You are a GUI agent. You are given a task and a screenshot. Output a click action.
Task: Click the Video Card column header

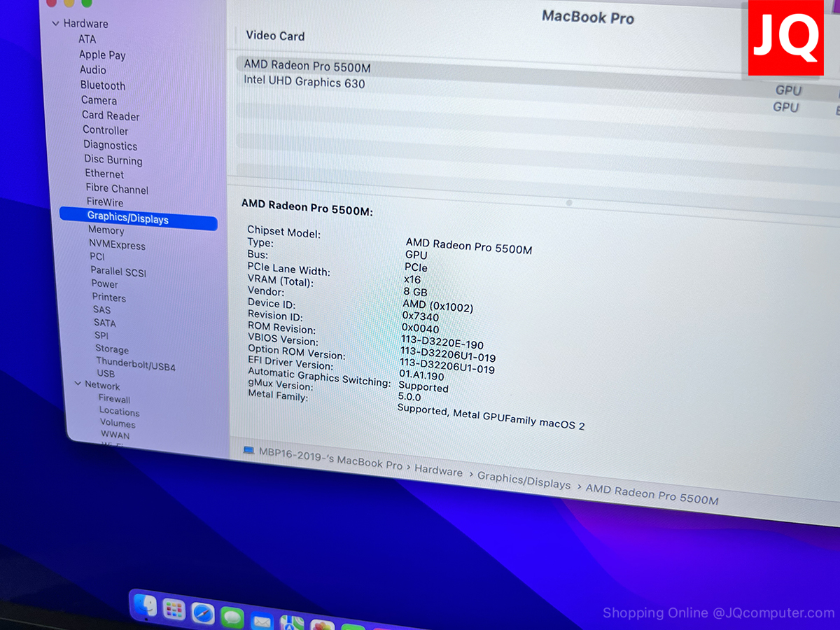[x=275, y=36]
